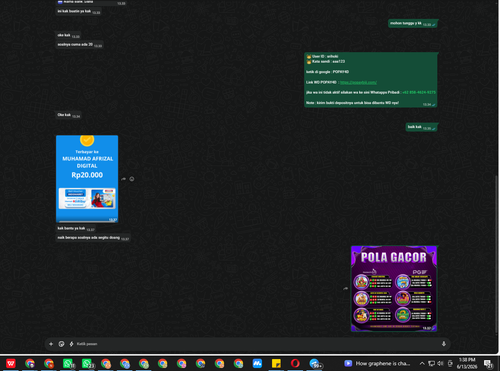Click the 'Oke kak' message above the receipt

point(68,115)
